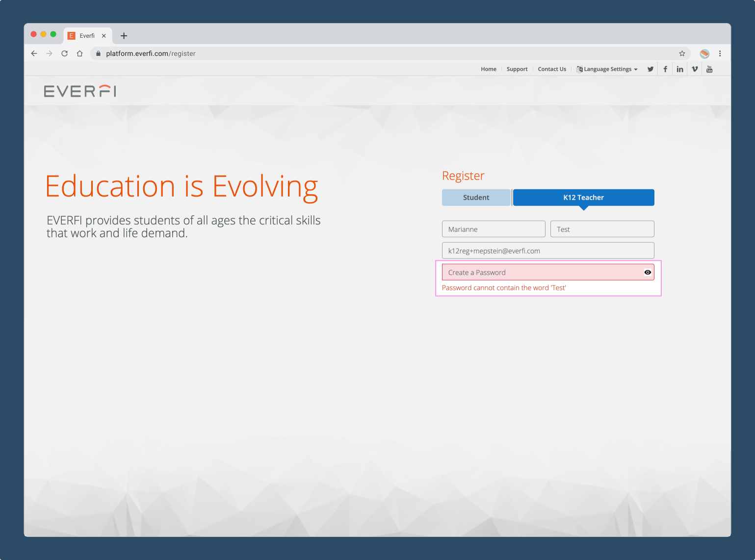Open the Support link
The image size is (755, 560).
(517, 69)
